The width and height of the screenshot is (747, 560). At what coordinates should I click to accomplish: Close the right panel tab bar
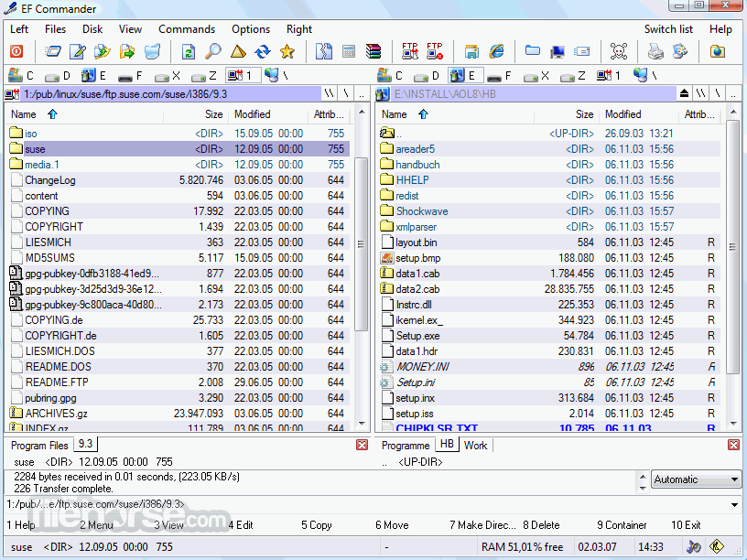[733, 445]
